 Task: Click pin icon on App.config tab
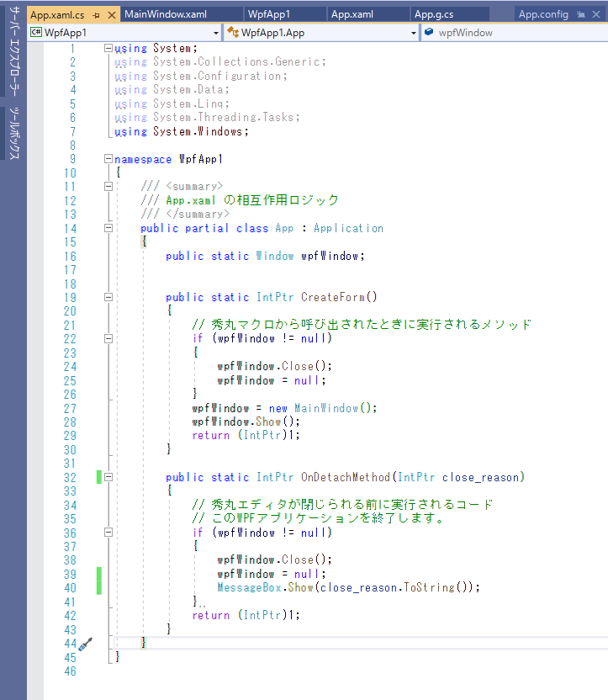pyautogui.click(x=580, y=14)
